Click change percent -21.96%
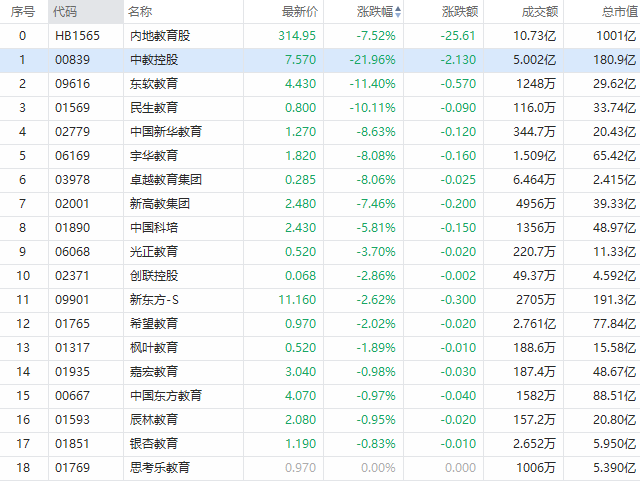Viewport: 640px width, 481px height. pos(373,60)
